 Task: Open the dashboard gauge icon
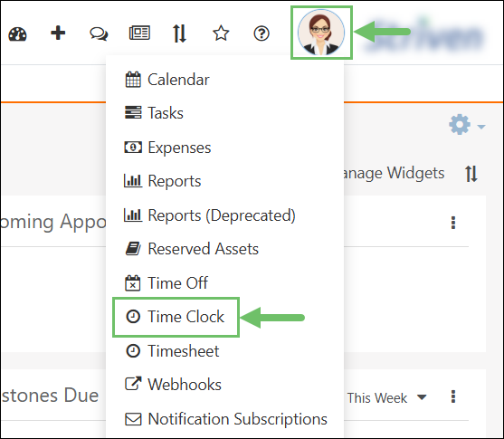pyautogui.click(x=18, y=33)
